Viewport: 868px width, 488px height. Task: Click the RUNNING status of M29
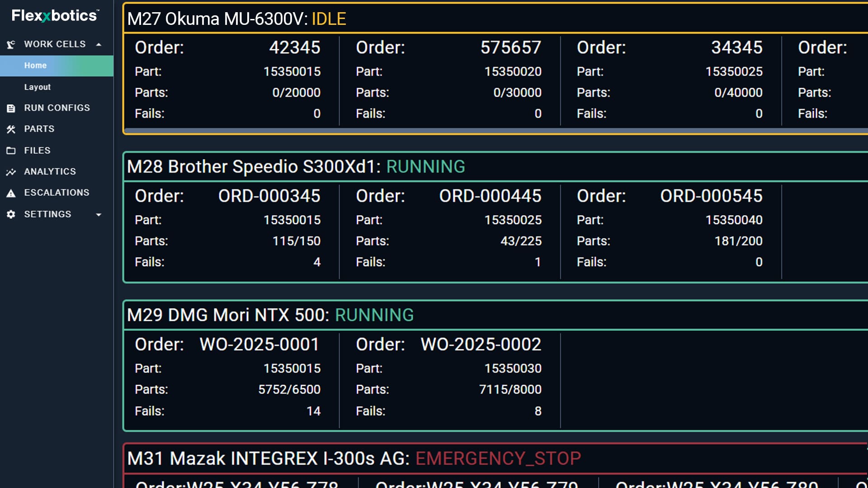click(374, 315)
